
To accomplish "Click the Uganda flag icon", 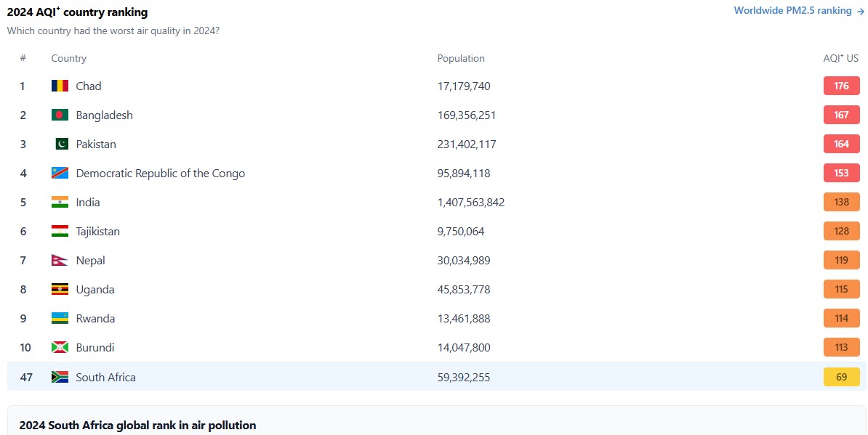I will [60, 289].
